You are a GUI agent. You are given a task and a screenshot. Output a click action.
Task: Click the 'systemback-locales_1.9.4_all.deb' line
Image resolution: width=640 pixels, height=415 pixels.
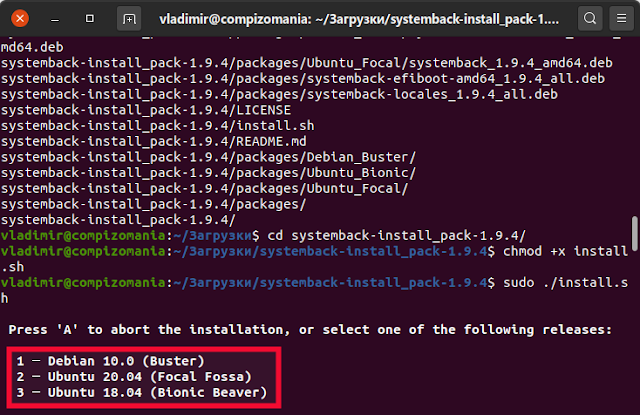pos(279,94)
